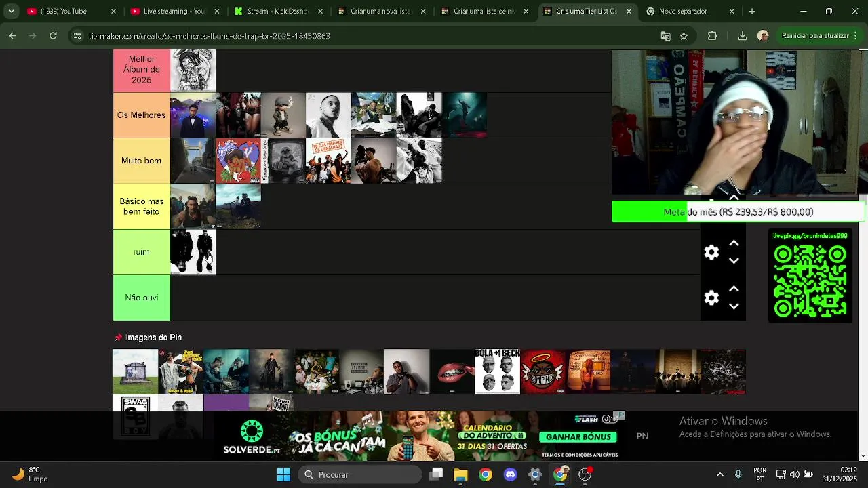This screenshot has height=488, width=868.
Task: Switch to Stream - Kick Dashboard tab
Action: click(x=277, y=12)
